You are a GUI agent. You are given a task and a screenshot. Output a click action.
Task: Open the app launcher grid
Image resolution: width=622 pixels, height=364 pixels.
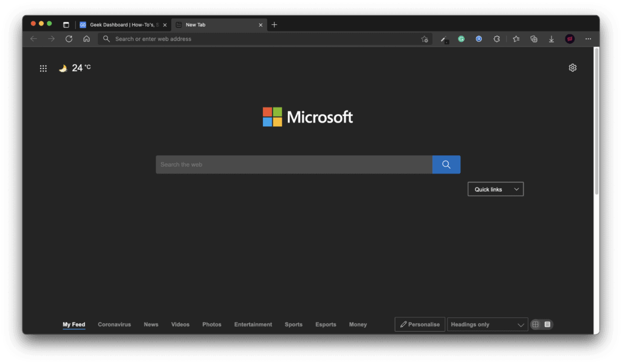(x=43, y=69)
